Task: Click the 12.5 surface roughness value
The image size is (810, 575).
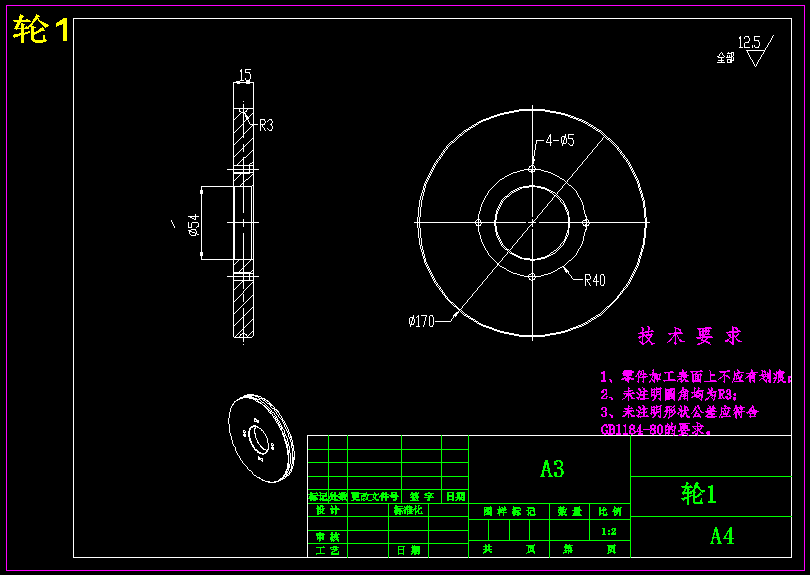Action: point(749,42)
